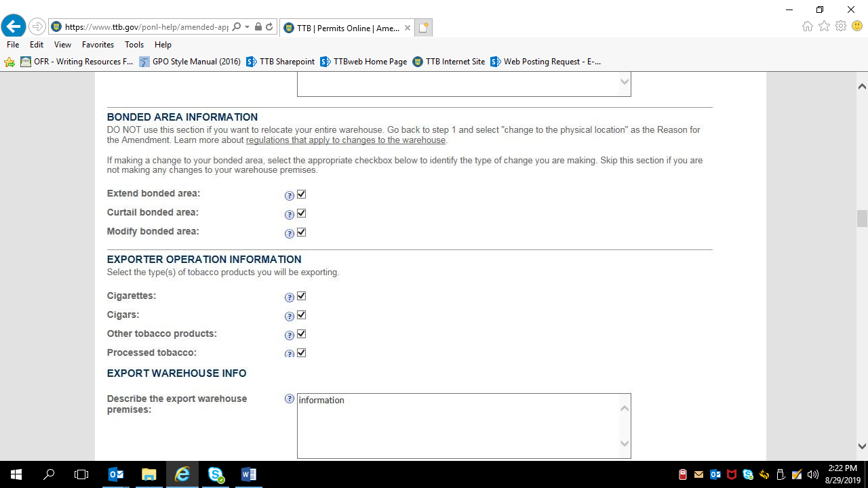Click the Add to favorites bar star icon
Image resolution: width=868 pixels, height=488 pixels.
[x=9, y=62]
